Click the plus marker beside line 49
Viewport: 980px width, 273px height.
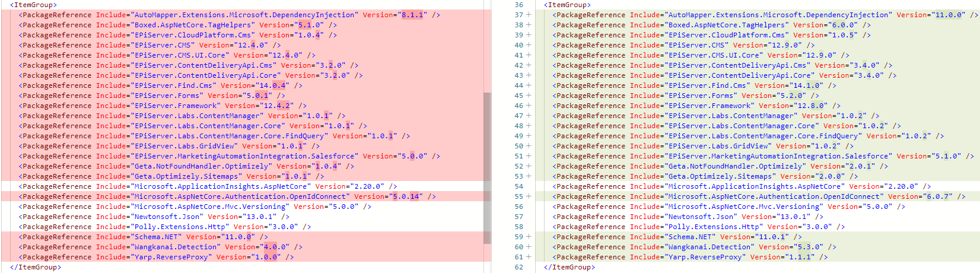[529, 136]
